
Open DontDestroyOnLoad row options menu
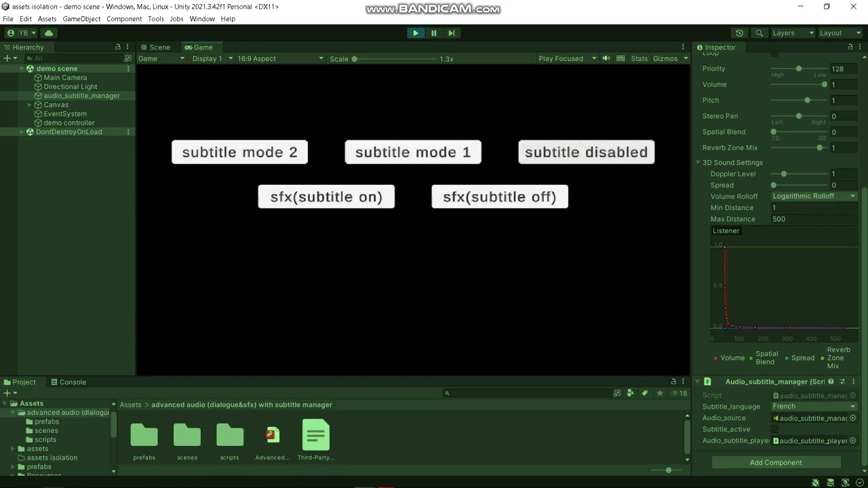click(x=128, y=131)
